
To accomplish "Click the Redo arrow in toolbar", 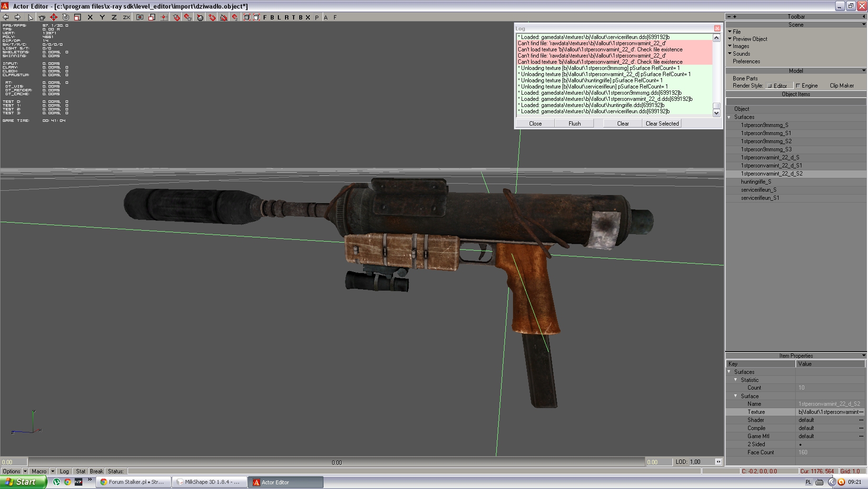I will click(x=17, y=17).
